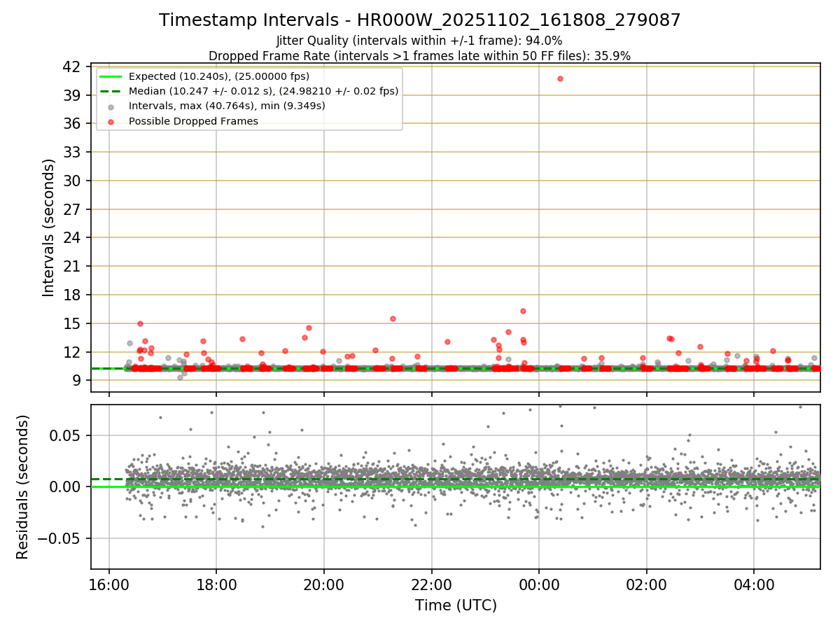
Task: Click the 'Intervals, max (40.764s), min (9.349s)' legend entry
Action: (x=227, y=106)
